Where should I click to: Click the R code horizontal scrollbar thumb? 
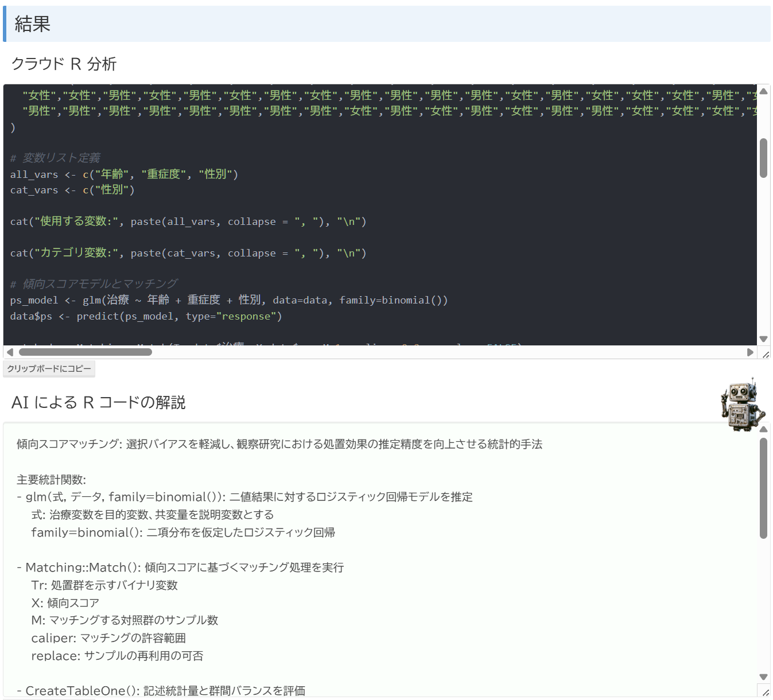click(85, 352)
